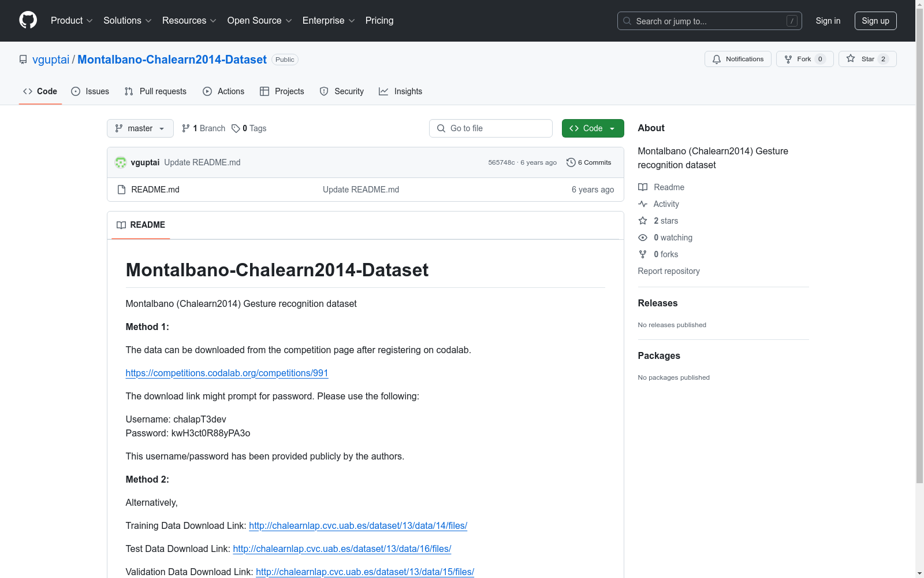Expand the Product menu
Screen dimensions: 924x578
(x=72, y=21)
